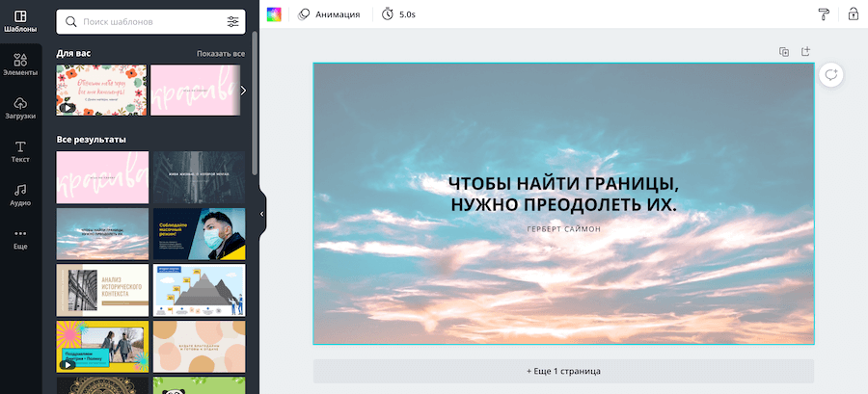Duplicate the page using copy icon
The image size is (868, 394).
[x=784, y=52]
